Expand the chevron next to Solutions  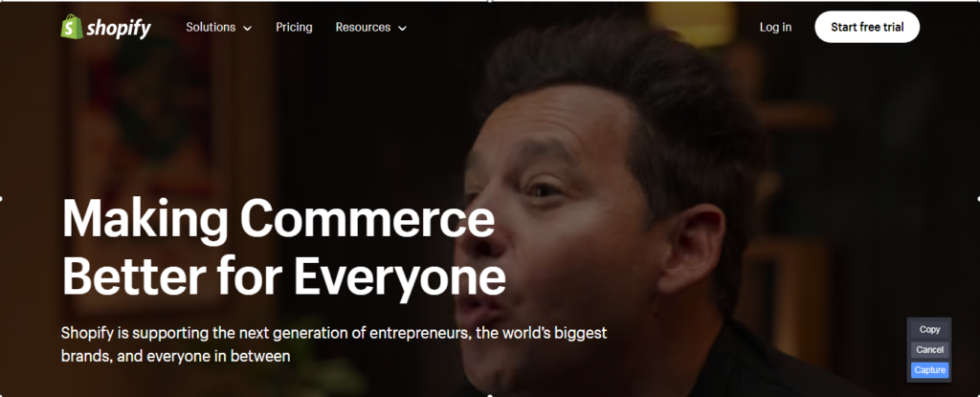[x=248, y=28]
